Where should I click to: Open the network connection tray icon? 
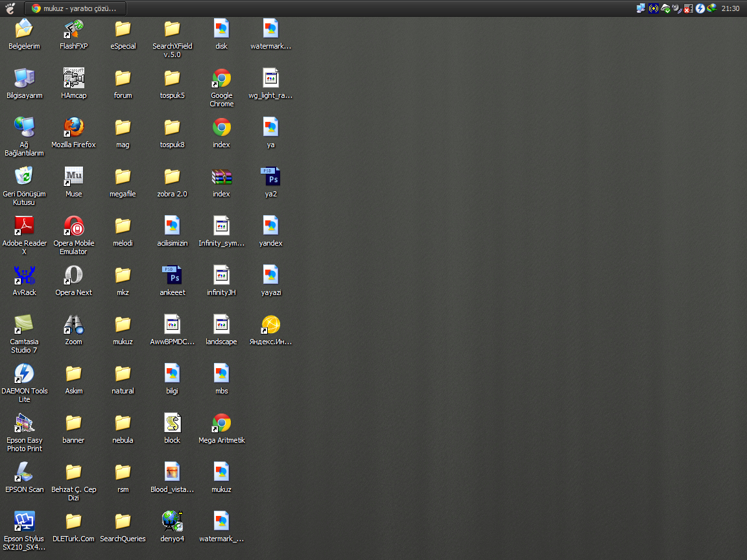[x=641, y=8]
